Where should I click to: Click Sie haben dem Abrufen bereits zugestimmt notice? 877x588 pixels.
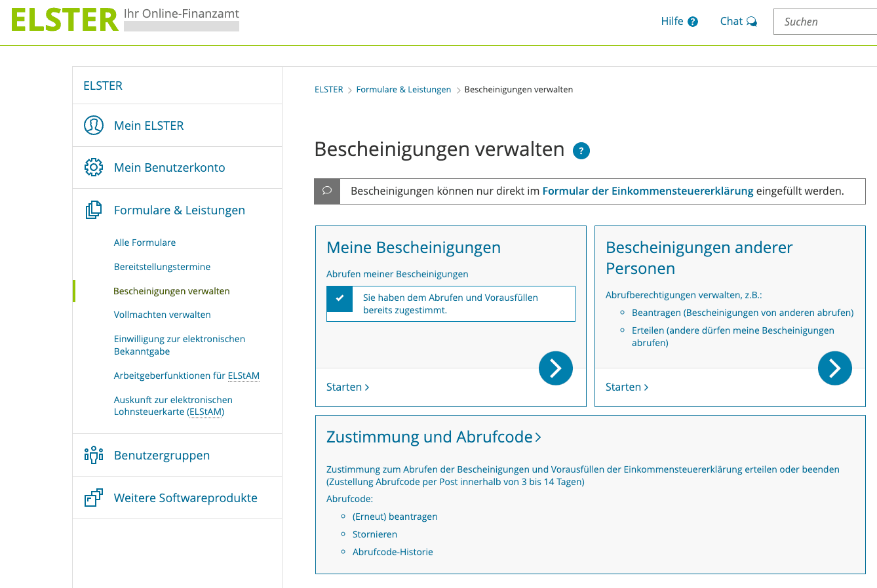[451, 304]
